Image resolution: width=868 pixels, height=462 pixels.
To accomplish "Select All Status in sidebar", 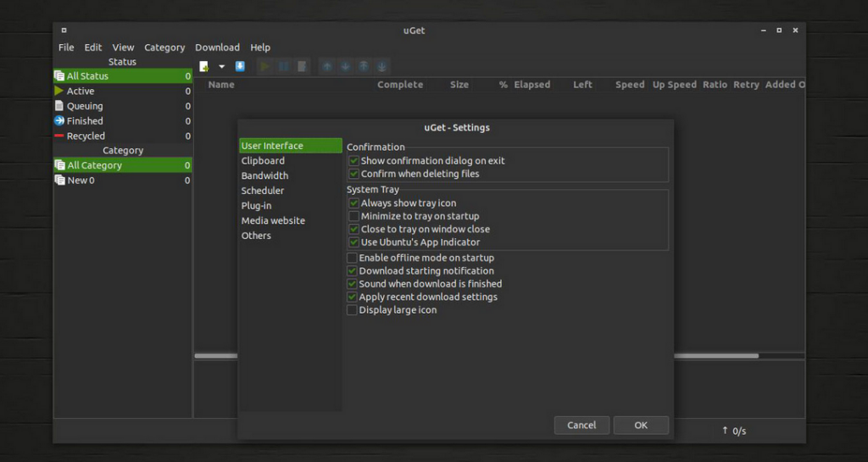I will [123, 75].
